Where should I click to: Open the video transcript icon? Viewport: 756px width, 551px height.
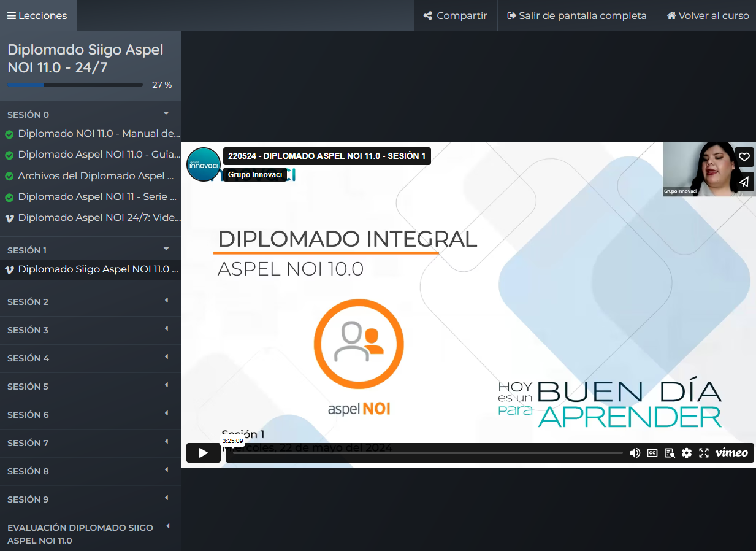[x=670, y=453]
